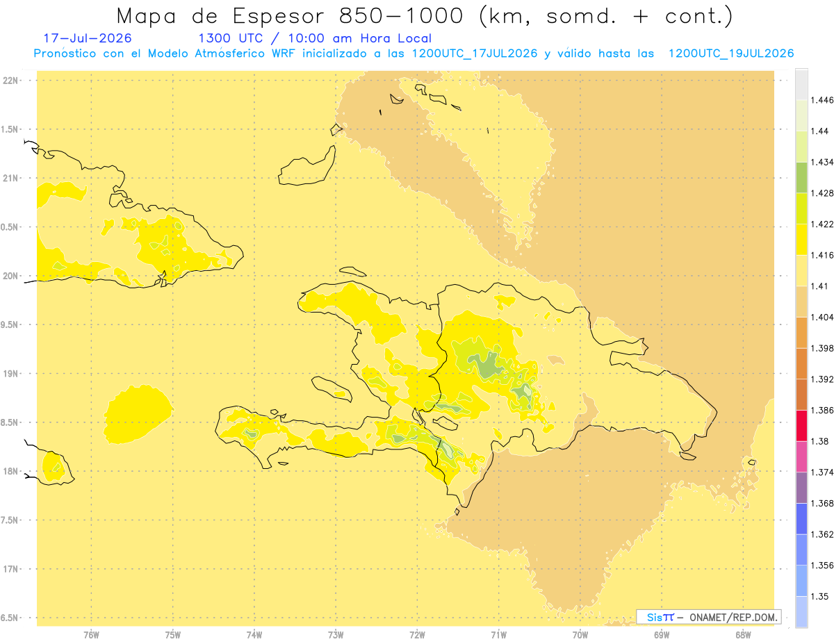Click the longitude label '70W'

(x=580, y=634)
